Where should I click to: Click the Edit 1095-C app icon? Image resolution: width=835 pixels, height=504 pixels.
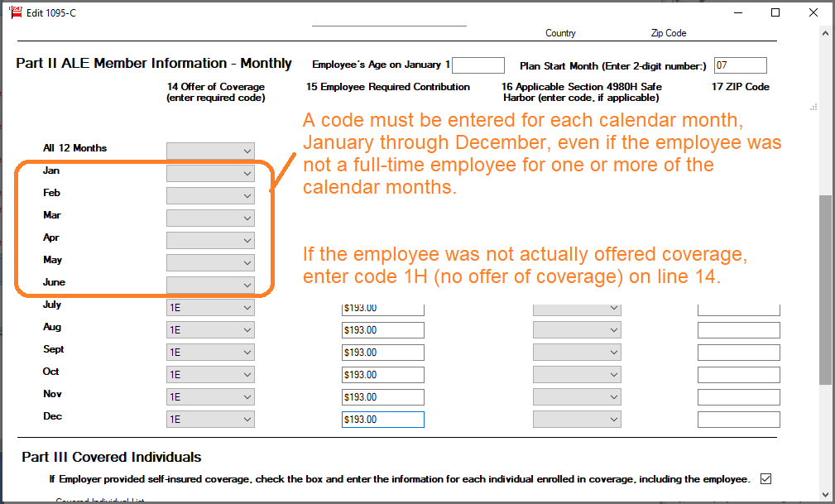[14, 12]
